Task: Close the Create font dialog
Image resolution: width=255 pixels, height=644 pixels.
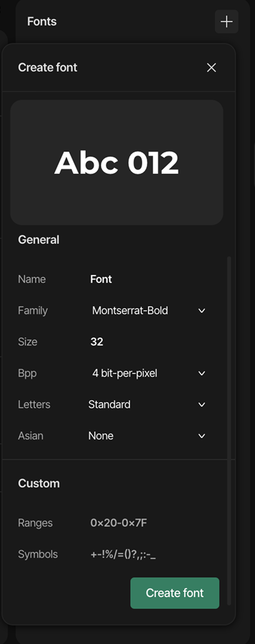Action: click(x=211, y=68)
